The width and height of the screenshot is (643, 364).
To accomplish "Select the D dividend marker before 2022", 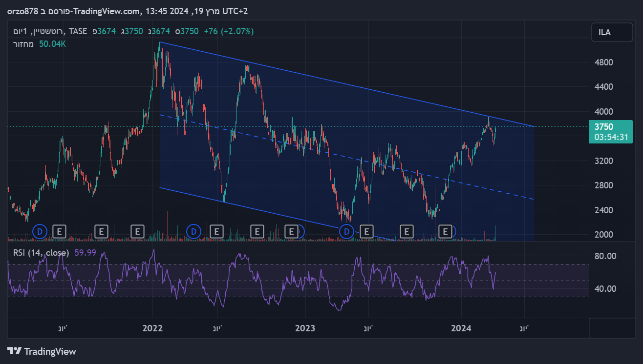I will (x=40, y=231).
